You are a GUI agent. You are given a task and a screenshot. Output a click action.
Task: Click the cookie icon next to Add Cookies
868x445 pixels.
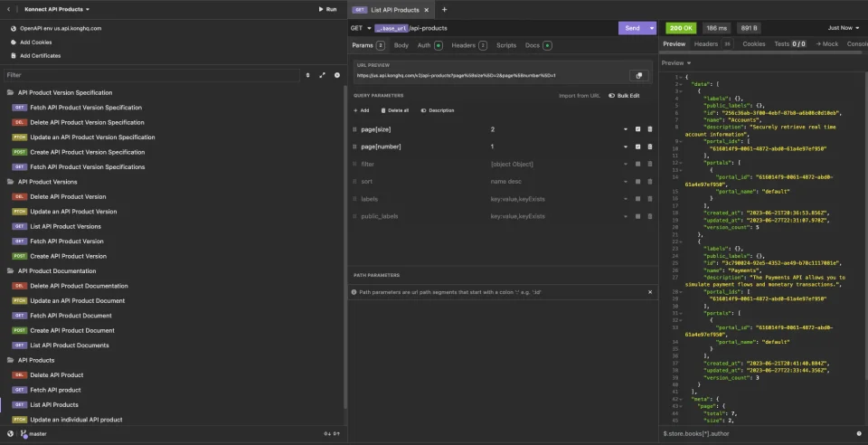14,43
